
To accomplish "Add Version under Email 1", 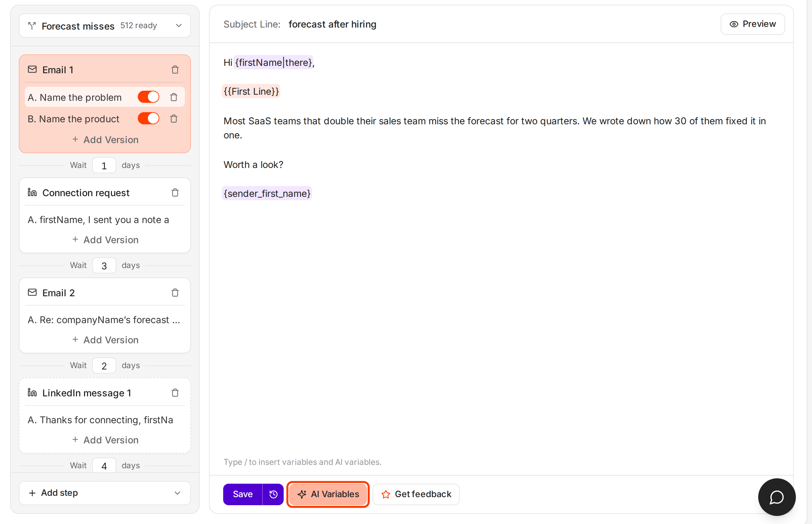I will pos(105,140).
